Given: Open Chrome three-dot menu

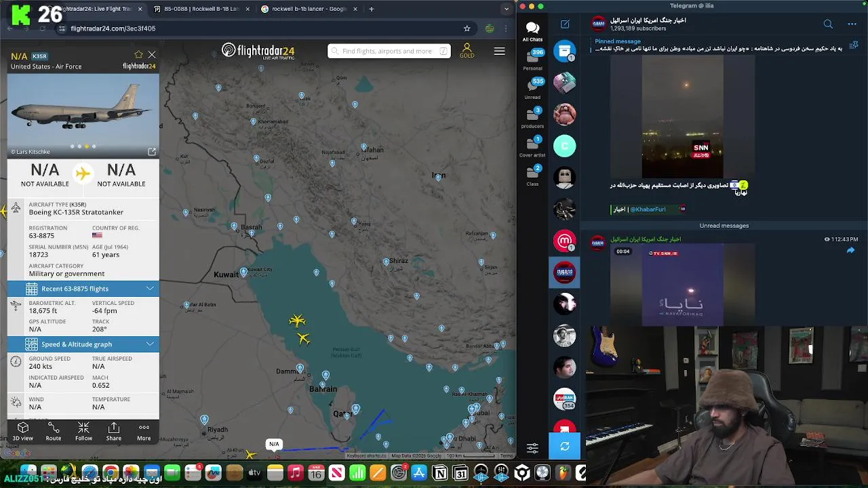Looking at the screenshot, I should pos(506,28).
